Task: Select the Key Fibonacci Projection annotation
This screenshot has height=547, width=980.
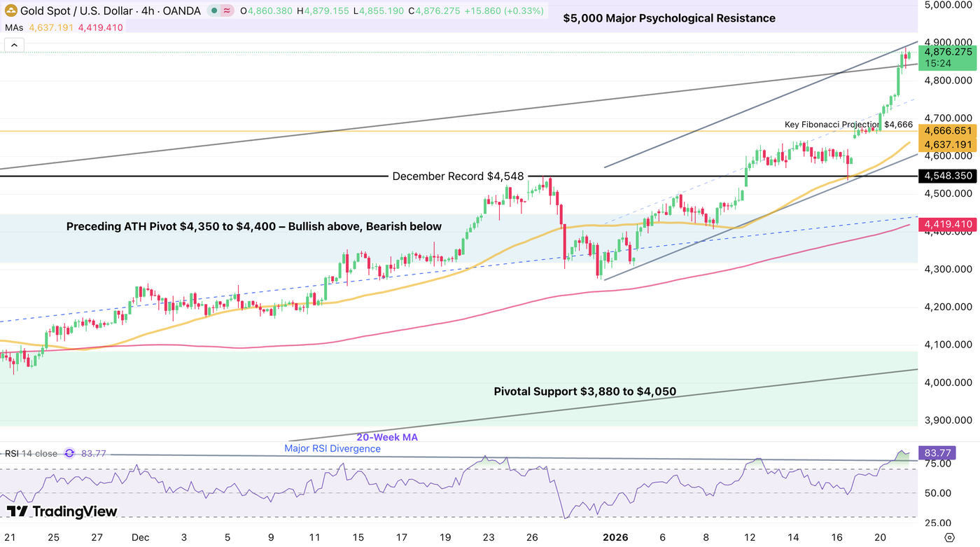Action: (x=848, y=125)
